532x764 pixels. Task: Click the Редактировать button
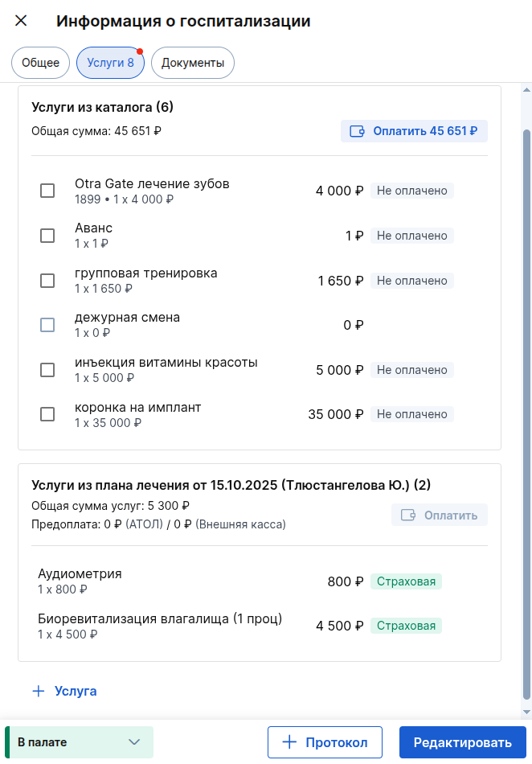(x=462, y=742)
